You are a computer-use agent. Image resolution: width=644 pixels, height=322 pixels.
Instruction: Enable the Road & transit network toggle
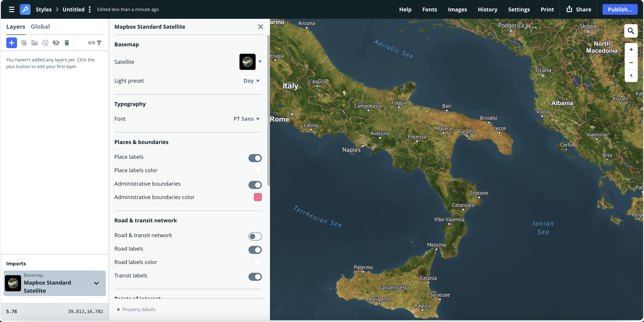coord(255,236)
